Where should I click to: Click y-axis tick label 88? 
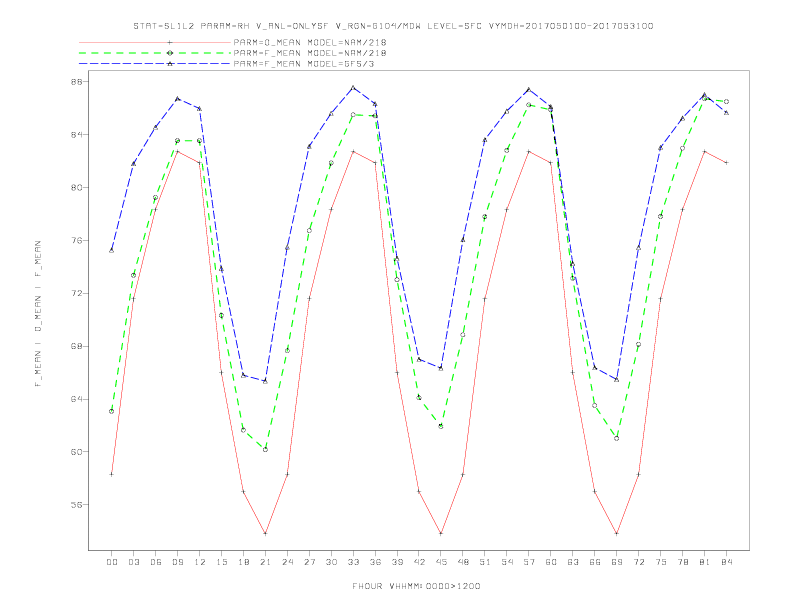pyautogui.click(x=76, y=82)
